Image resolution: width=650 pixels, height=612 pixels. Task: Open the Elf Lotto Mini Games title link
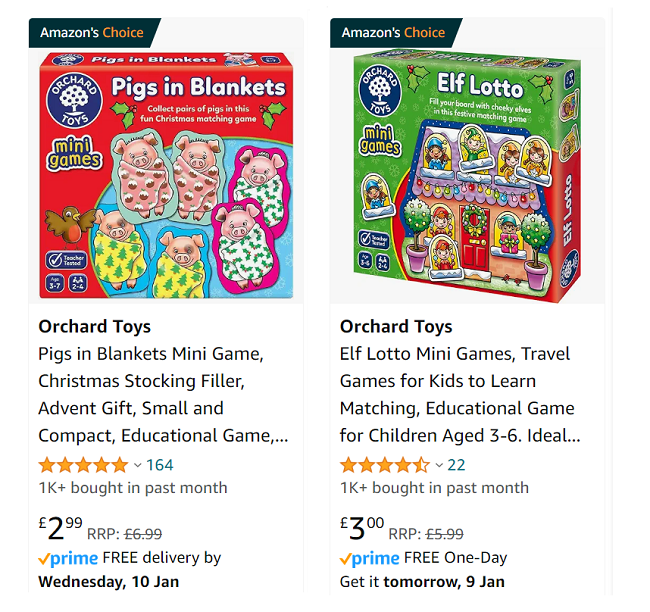(460, 395)
